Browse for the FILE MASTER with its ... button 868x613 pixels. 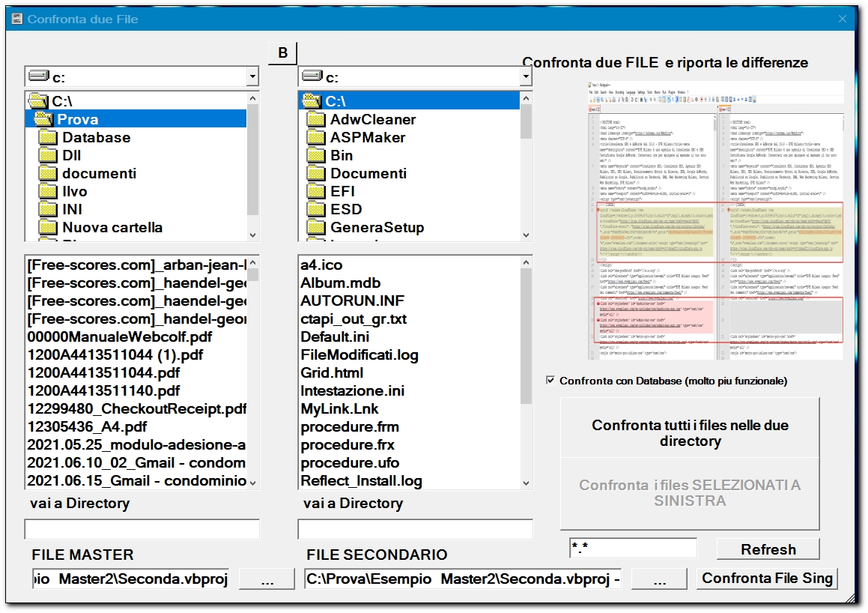(267, 579)
